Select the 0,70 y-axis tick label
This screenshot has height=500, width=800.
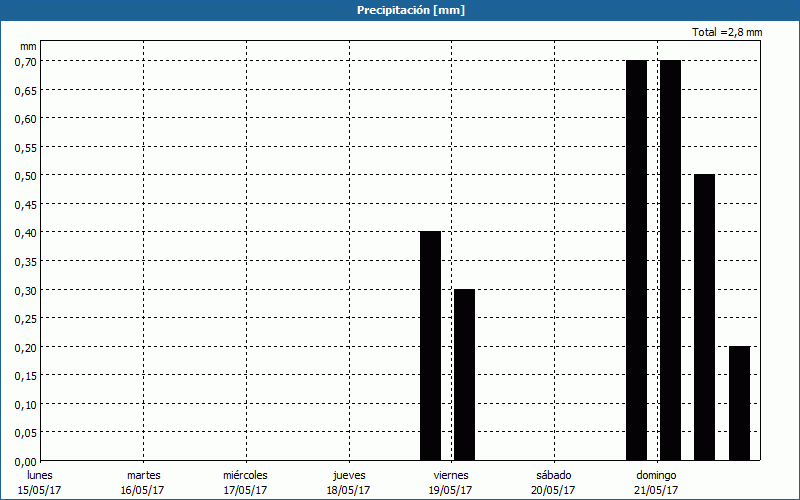tap(25, 61)
